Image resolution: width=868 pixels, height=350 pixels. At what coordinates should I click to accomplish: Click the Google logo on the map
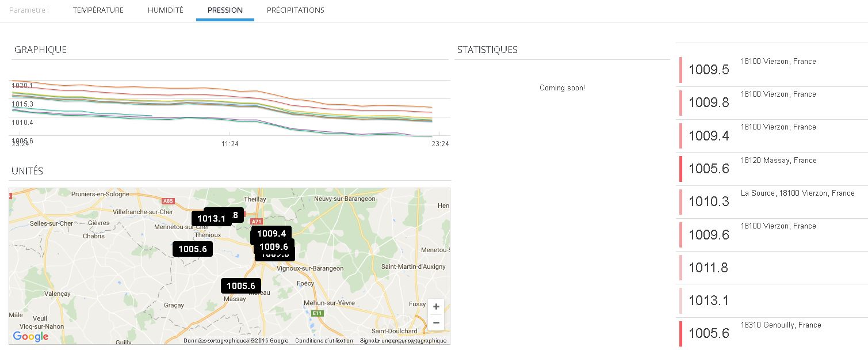coord(30,337)
